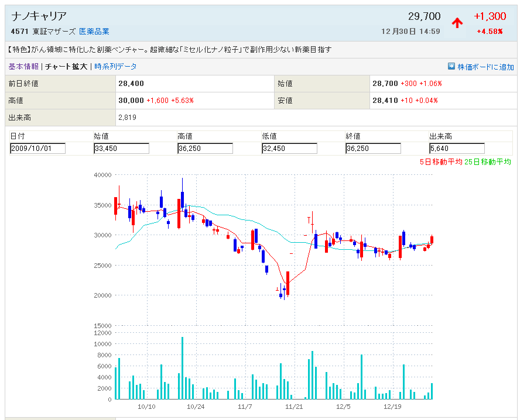Open the 時系列データ tab

pos(115,67)
